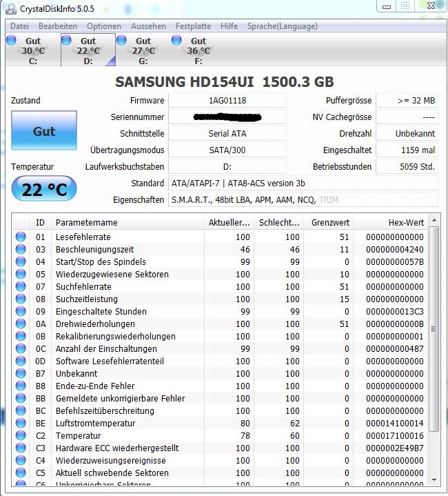This screenshot has height=496, width=448.
Task: Click the Standard field ATA/ATAPI-7
Action: [x=303, y=183]
